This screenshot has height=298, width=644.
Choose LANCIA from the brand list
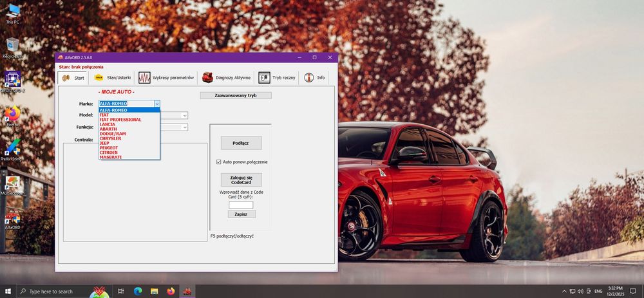[x=129, y=124]
